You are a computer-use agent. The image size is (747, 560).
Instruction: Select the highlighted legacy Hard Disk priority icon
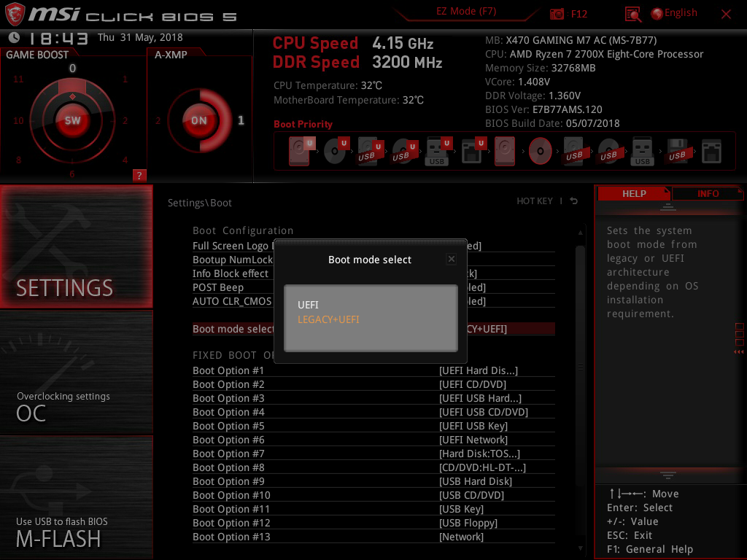(x=505, y=151)
